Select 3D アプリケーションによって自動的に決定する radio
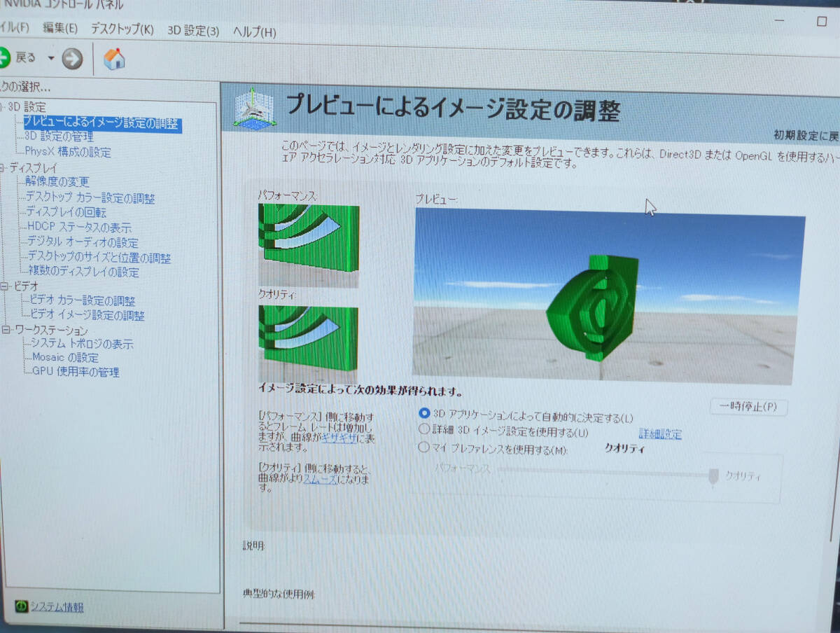This screenshot has width=840, height=633. coord(423,414)
